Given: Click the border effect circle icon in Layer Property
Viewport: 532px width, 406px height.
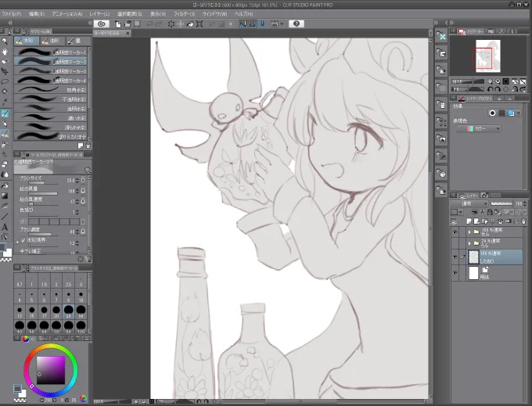Looking at the screenshot, I should tap(492, 113).
